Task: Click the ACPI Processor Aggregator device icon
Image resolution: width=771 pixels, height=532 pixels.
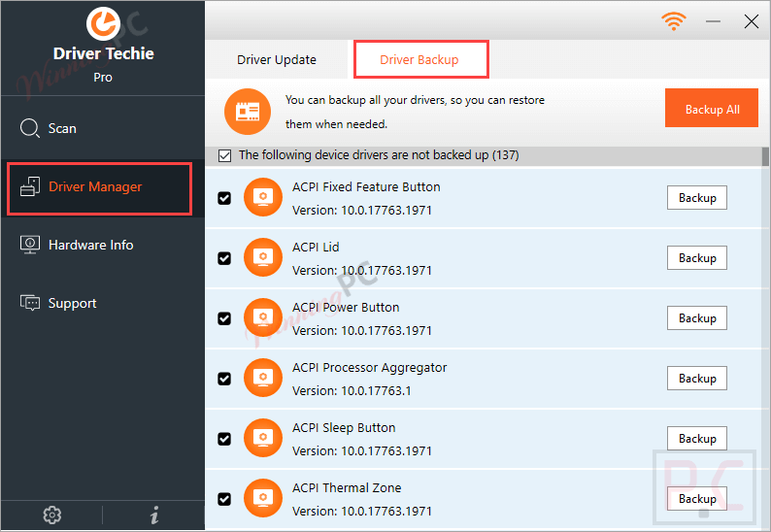Action: (263, 378)
